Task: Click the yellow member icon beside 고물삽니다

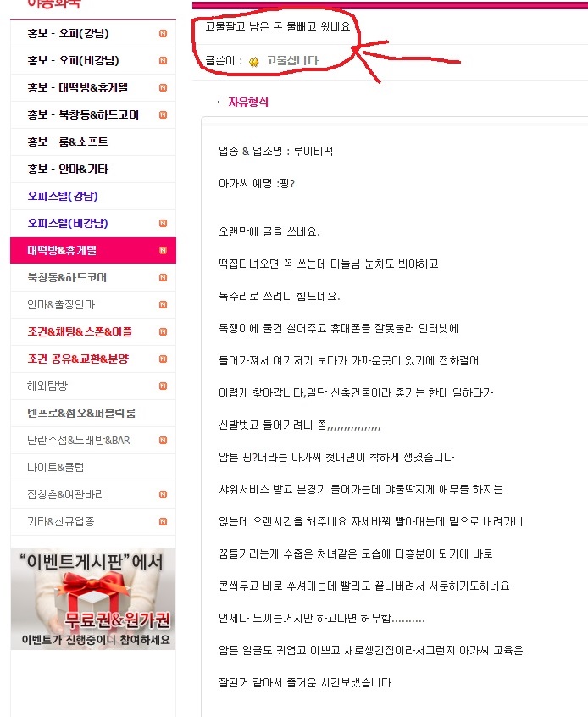Action: (x=254, y=61)
